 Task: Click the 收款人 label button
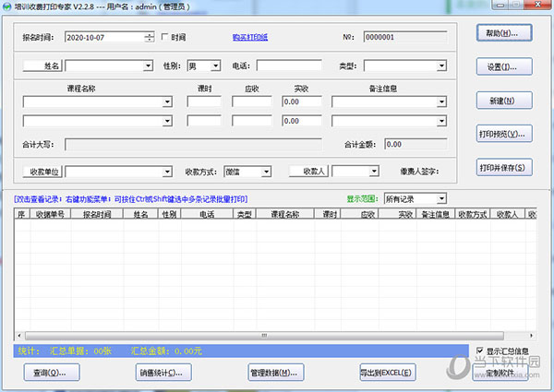[308, 172]
